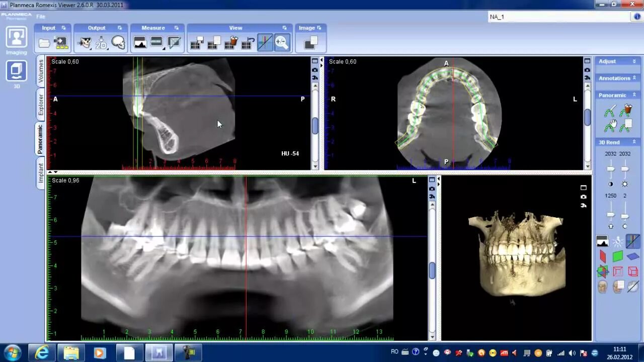Click the round slash icon in 3D Rend
The width and height of the screenshot is (644, 362).
pos(633,287)
